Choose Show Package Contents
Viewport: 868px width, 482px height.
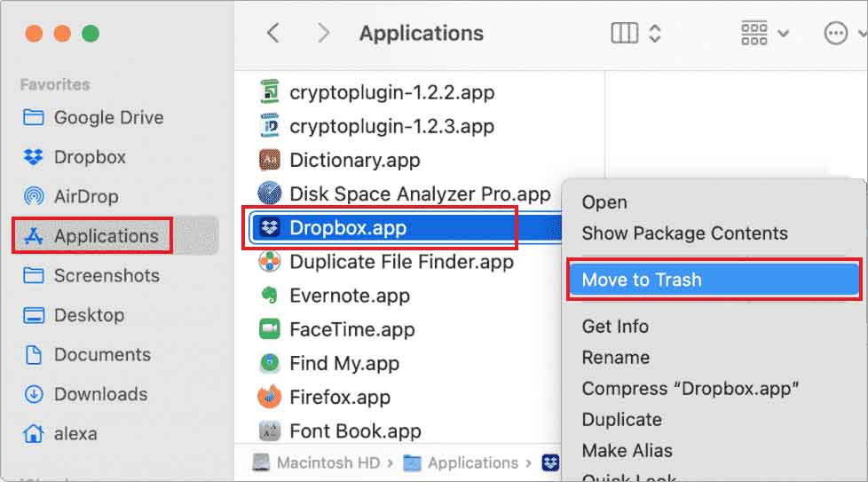(685, 233)
